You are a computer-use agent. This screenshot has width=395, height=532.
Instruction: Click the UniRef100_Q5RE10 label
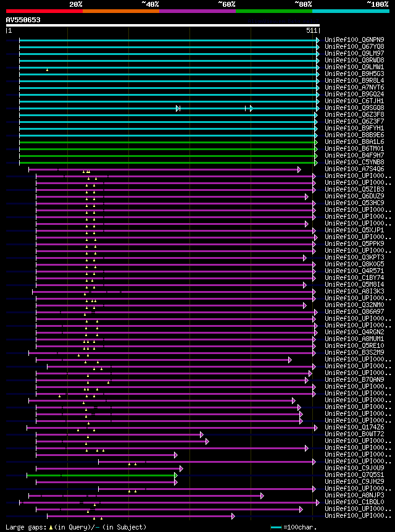coord(354,345)
